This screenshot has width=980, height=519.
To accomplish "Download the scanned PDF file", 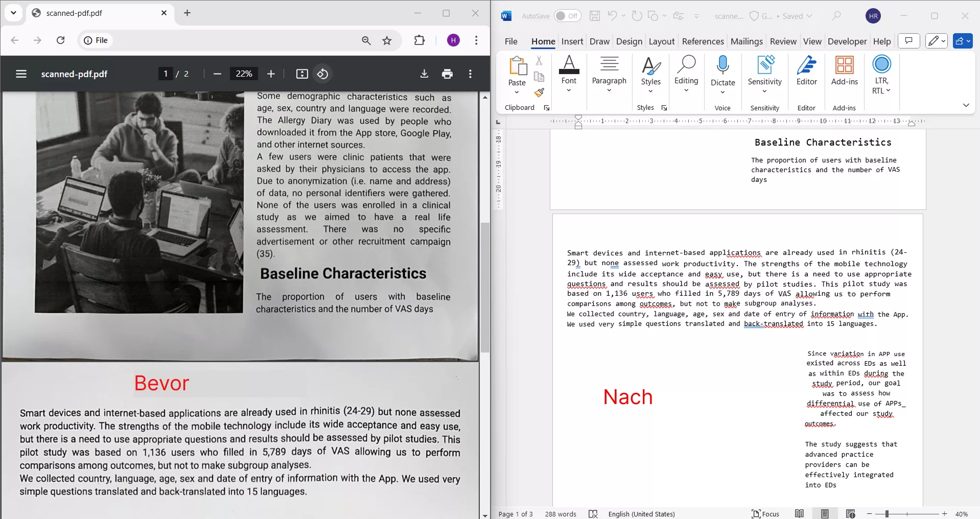I will pos(424,74).
